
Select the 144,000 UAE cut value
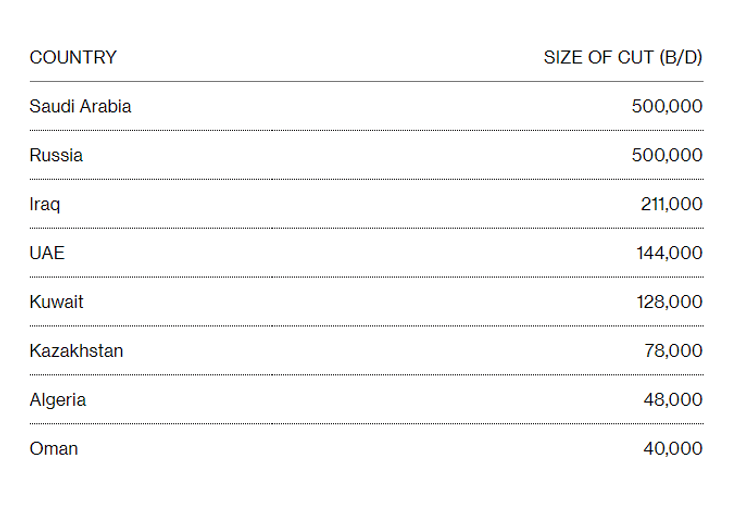(x=669, y=253)
